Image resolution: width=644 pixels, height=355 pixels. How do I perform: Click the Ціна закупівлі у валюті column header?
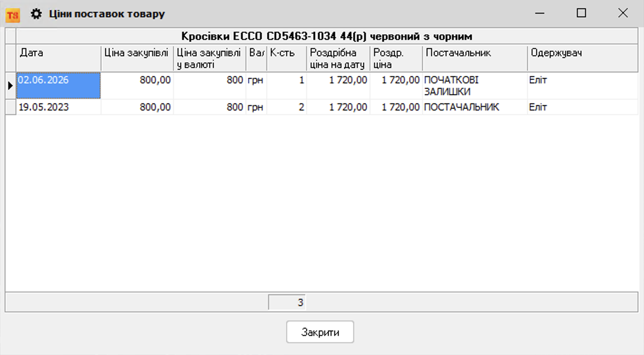(x=210, y=58)
